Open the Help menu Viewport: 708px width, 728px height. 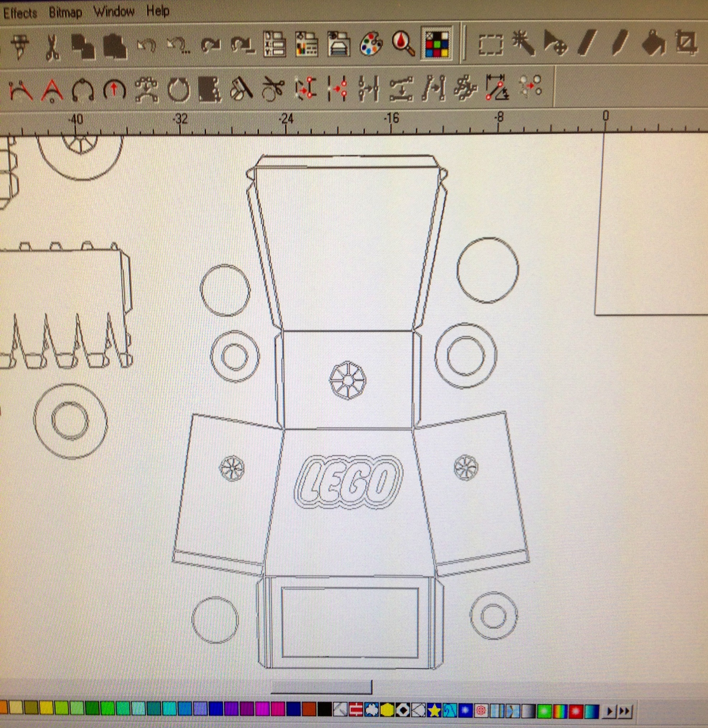158,11
